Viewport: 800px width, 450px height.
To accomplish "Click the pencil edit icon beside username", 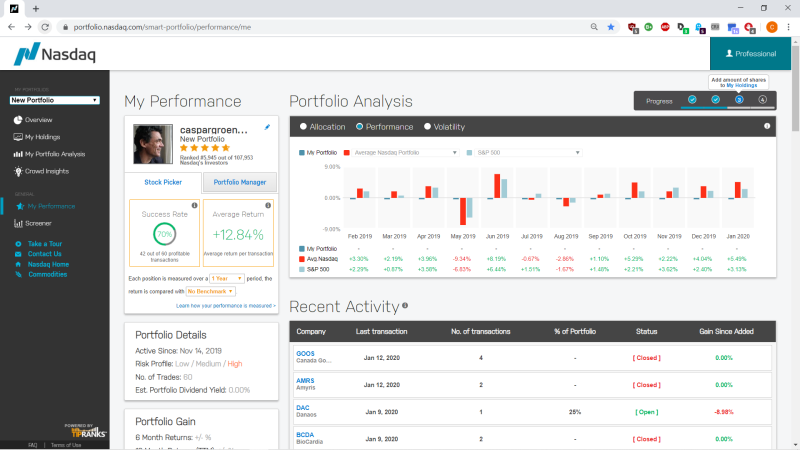I will click(267, 127).
